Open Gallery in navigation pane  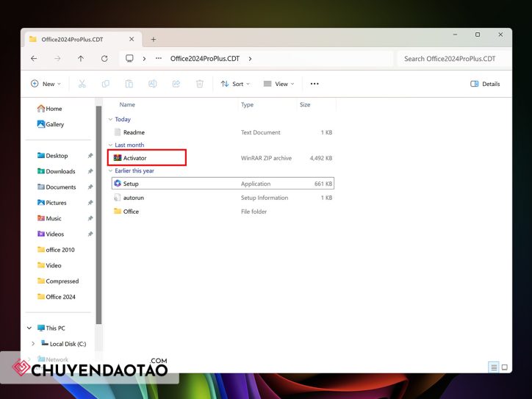(51, 124)
